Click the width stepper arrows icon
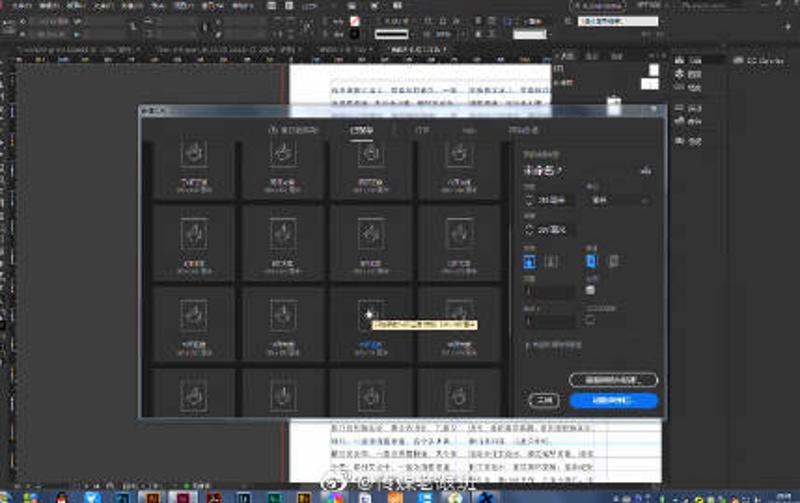This screenshot has width=800, height=503. click(x=531, y=199)
